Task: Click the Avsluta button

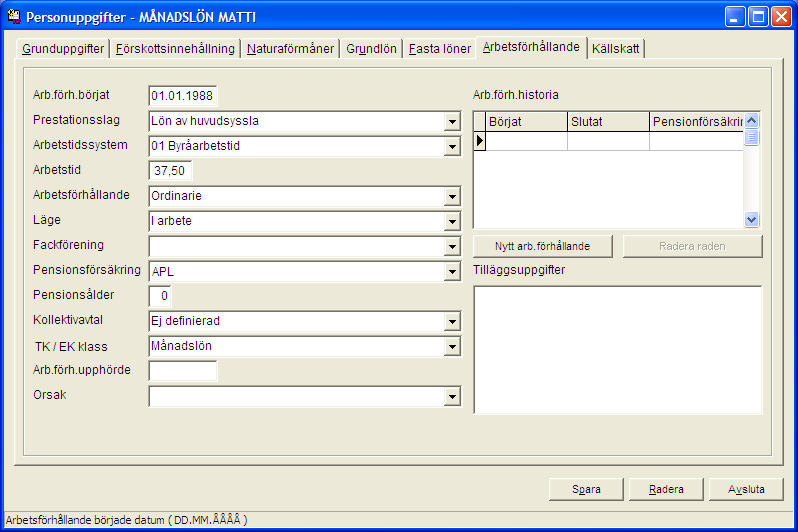Action: click(x=746, y=489)
